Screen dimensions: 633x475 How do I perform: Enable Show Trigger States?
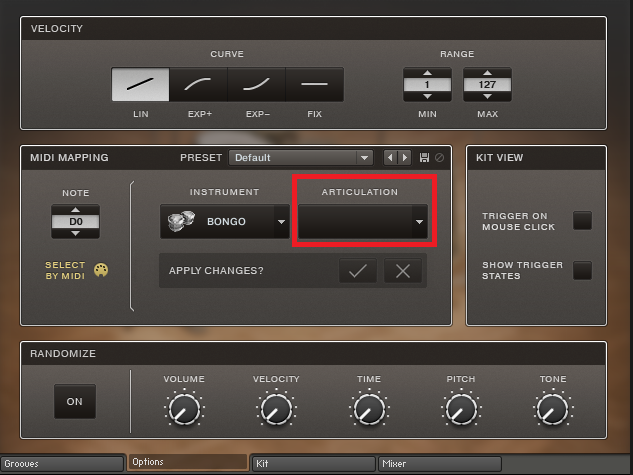[582, 270]
